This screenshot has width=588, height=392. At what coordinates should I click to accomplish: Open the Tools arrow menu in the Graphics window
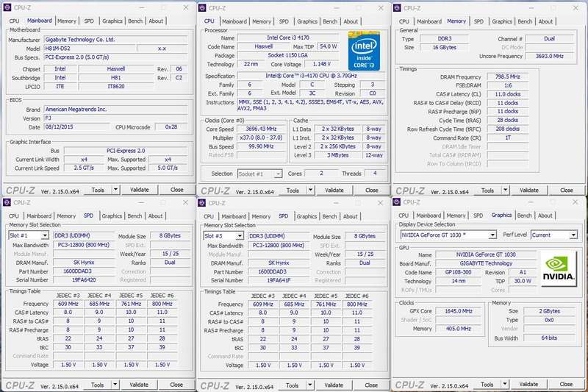click(x=505, y=384)
